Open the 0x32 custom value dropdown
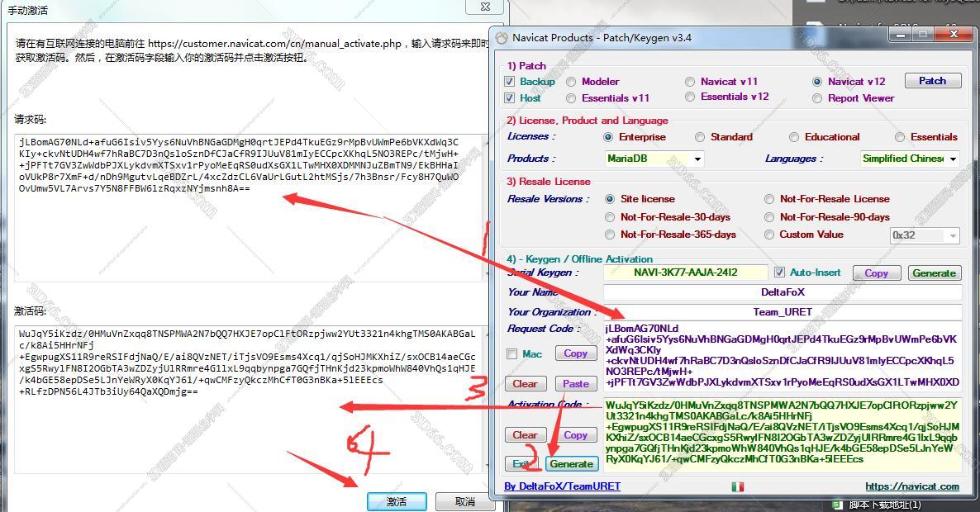This screenshot has width=980, height=512. click(925, 235)
